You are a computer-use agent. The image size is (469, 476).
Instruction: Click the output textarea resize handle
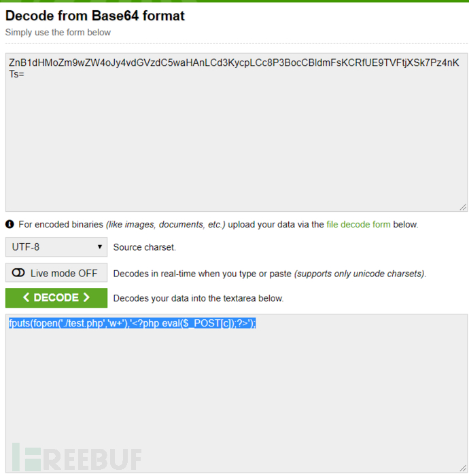point(463,469)
